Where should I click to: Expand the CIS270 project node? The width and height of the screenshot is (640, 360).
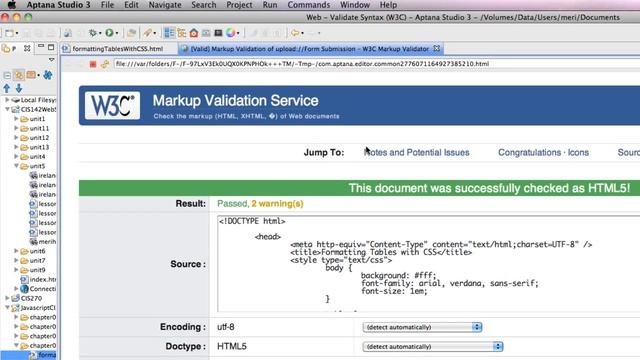7,298
